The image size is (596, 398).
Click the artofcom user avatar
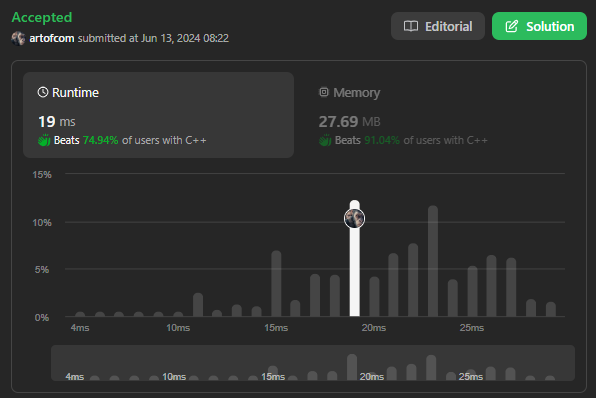[x=18, y=38]
